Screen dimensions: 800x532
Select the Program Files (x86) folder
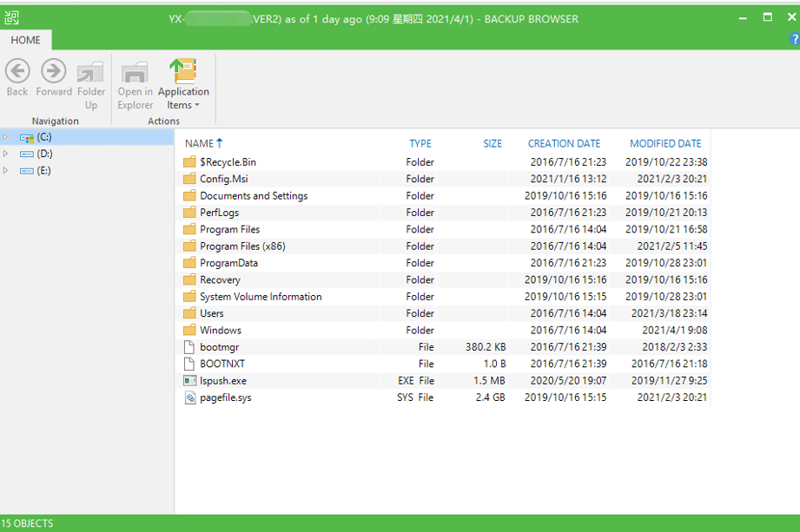pos(242,246)
